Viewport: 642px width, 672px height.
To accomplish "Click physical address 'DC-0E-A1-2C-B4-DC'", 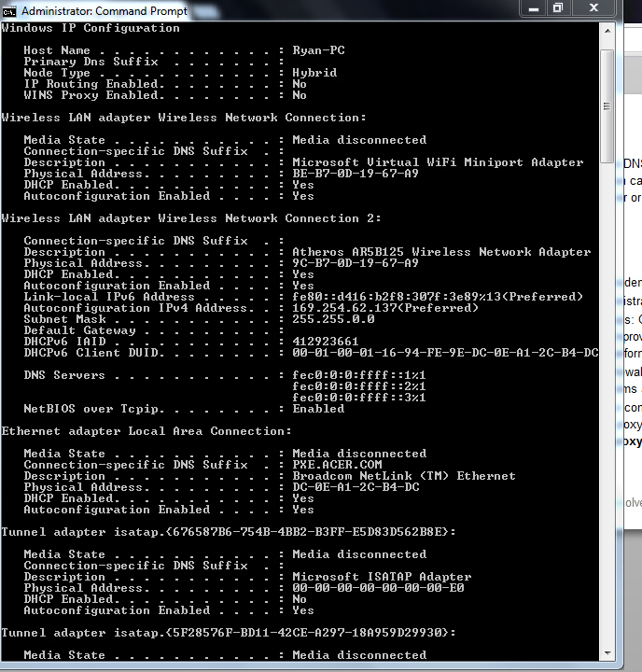I will (356, 487).
